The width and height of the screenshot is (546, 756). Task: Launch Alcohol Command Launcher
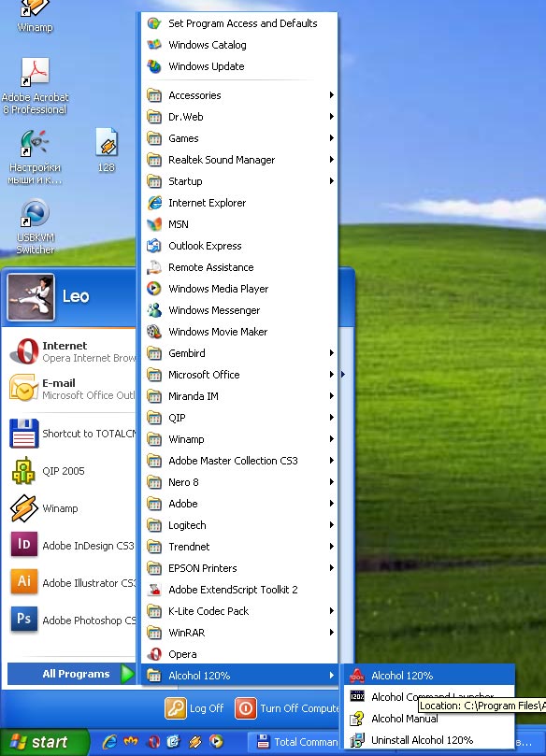(428, 697)
